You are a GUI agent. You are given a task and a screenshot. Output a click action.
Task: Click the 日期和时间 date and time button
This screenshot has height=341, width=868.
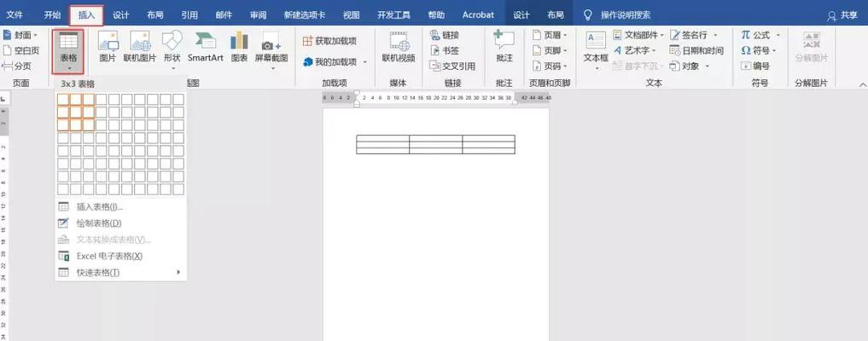click(696, 50)
